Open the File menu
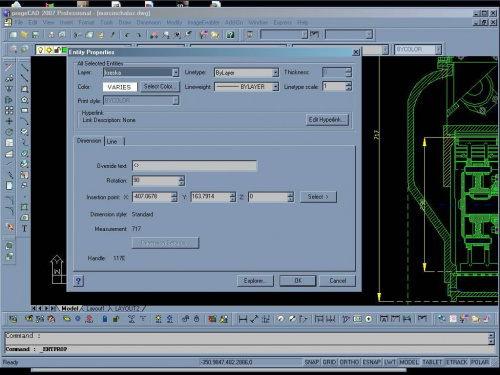The image size is (500, 375). [19, 22]
